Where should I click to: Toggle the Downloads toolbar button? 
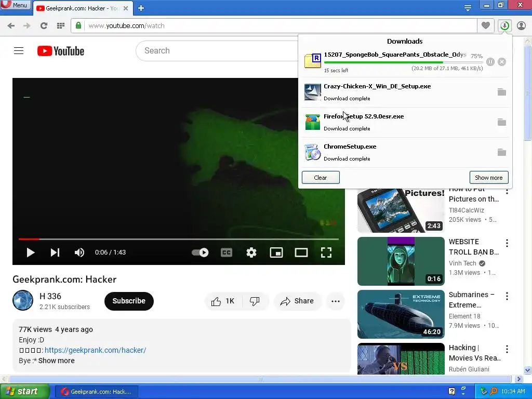[x=504, y=25]
